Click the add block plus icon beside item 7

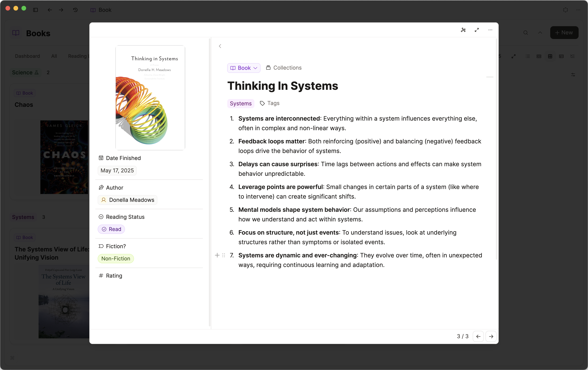tap(217, 255)
